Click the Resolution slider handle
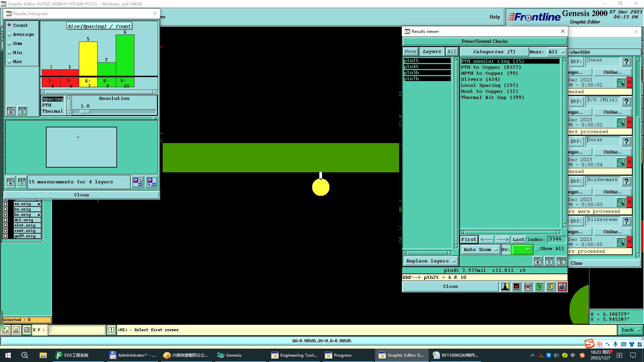This screenshot has width=644, height=362. click(85, 112)
